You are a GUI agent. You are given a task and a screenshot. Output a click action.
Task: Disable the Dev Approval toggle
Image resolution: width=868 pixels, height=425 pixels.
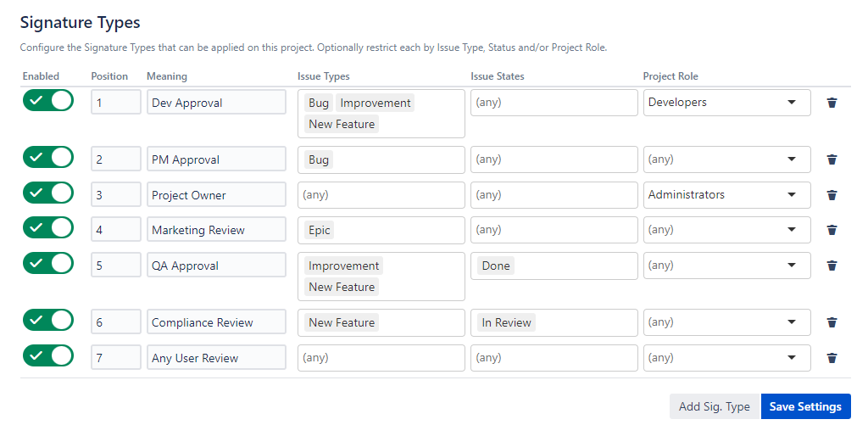pyautogui.click(x=48, y=101)
